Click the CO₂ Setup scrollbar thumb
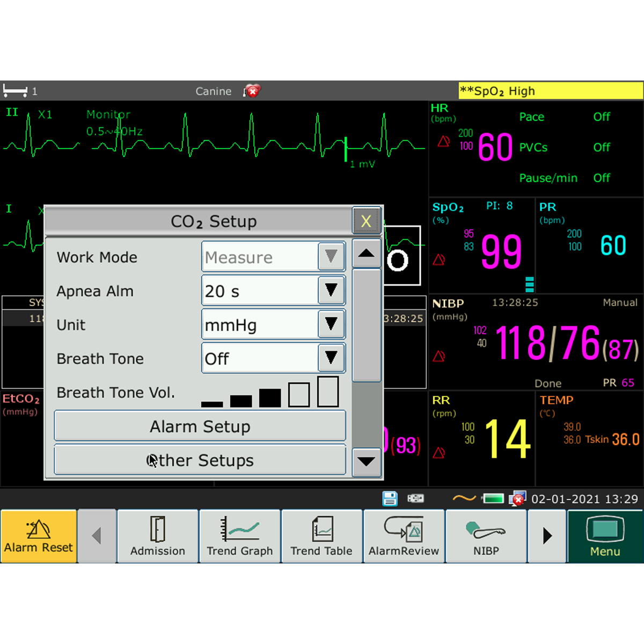Image resolution: width=644 pixels, height=644 pixels. point(367,325)
